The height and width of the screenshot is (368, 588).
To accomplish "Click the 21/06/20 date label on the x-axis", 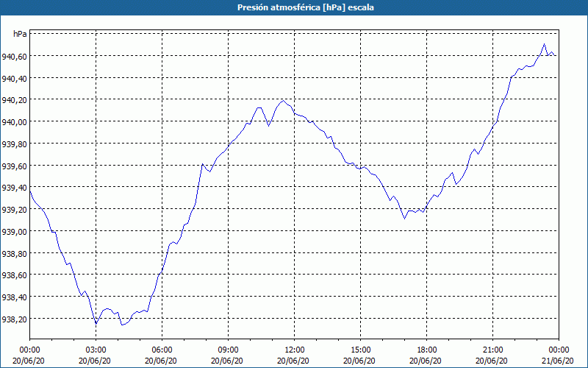I will click(x=559, y=361).
